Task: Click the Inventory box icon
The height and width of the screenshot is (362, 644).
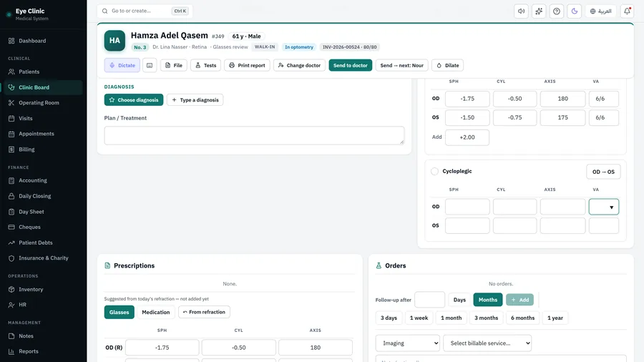Action: coord(11,289)
